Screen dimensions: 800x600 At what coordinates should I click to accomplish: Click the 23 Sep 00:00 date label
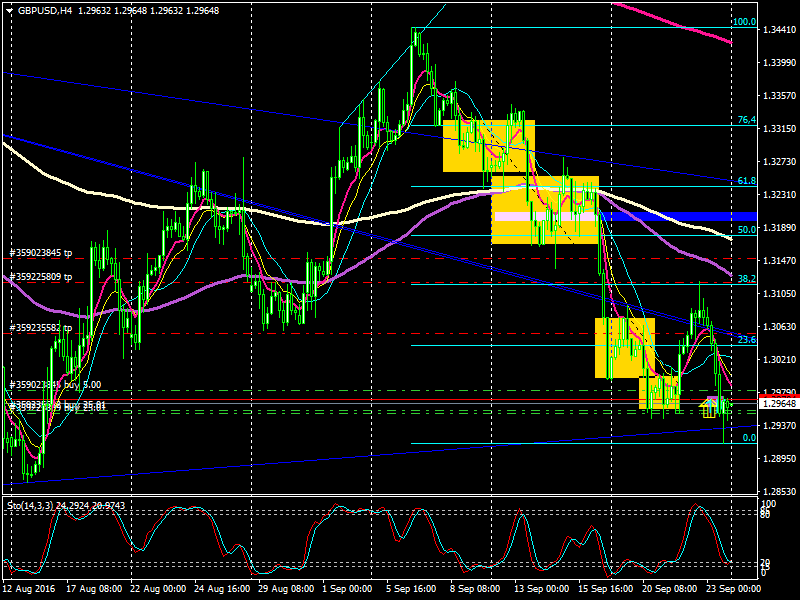pos(733,589)
